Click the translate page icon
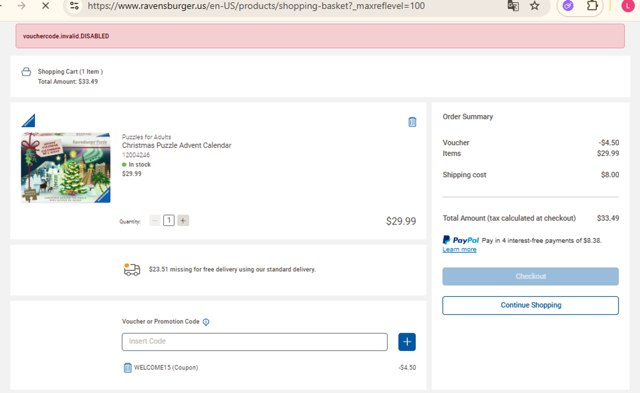Screen dimensions: 640x393 (x=513, y=6)
